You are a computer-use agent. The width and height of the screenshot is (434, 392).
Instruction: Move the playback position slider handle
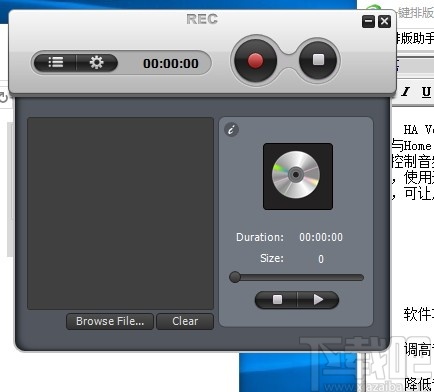click(235, 277)
